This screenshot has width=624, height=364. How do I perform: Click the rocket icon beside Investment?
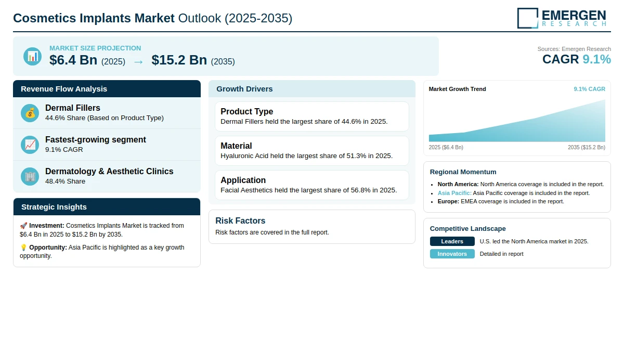(23, 226)
